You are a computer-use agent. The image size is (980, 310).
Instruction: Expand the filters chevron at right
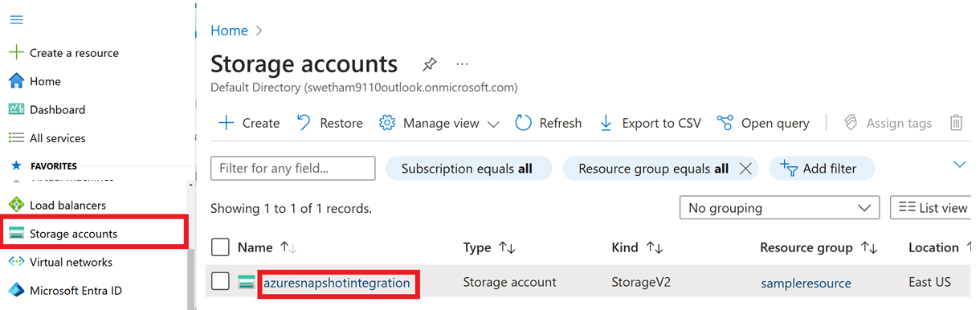click(x=959, y=165)
